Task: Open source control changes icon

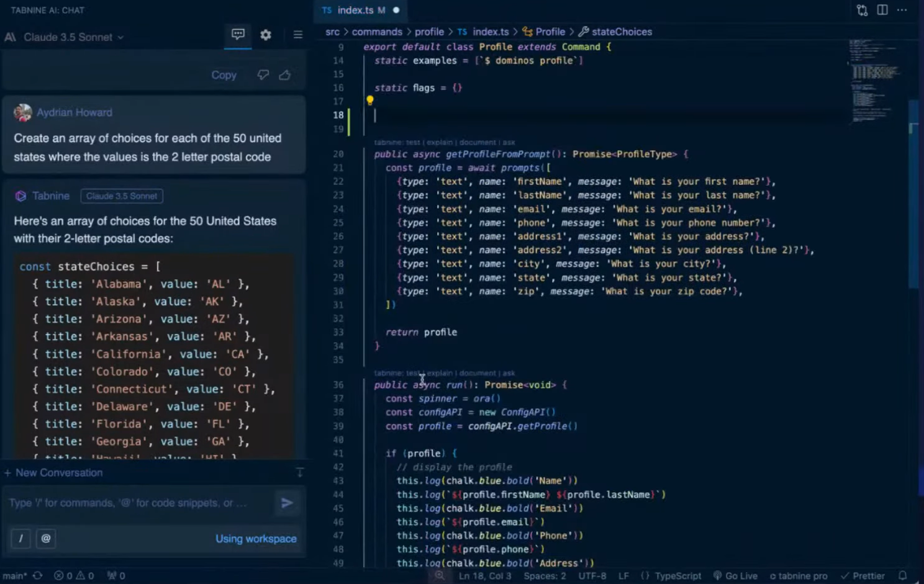Action: click(862, 10)
